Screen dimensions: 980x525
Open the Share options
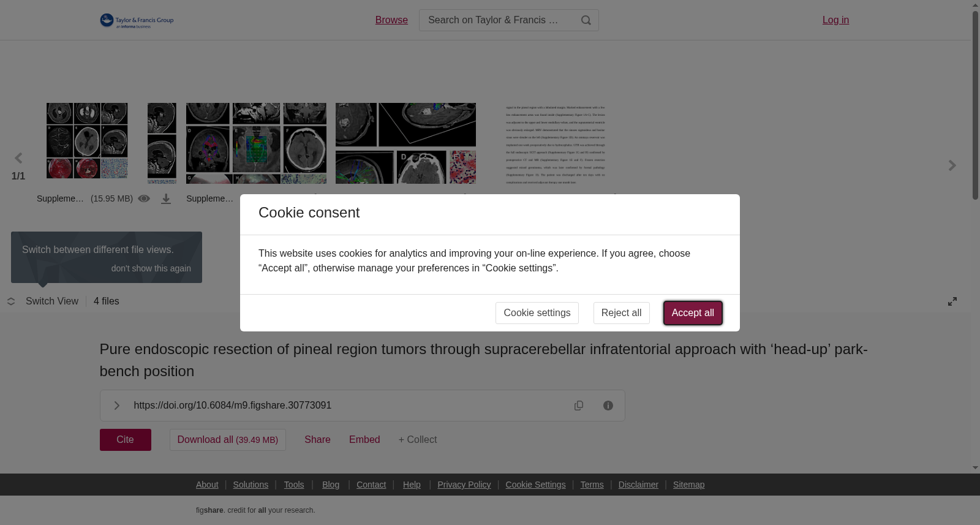coord(317,440)
